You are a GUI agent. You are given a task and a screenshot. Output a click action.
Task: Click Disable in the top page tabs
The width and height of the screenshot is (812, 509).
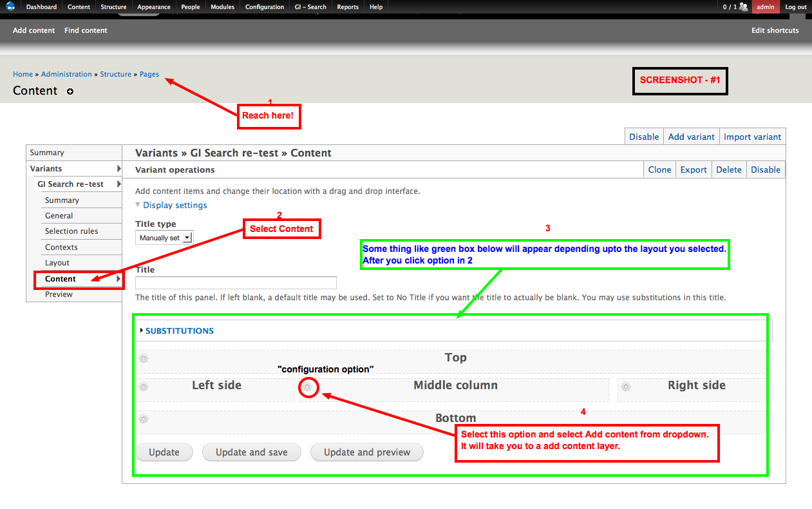pyautogui.click(x=644, y=137)
